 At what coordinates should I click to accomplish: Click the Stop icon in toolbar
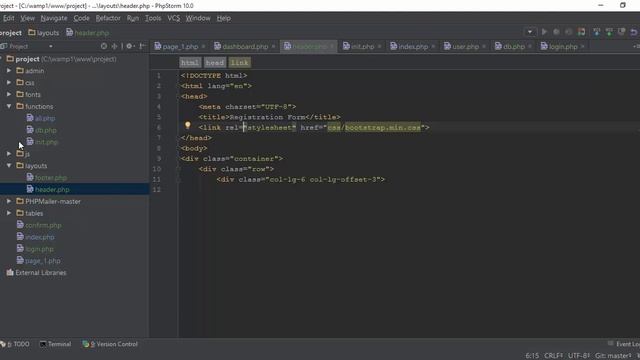[x=569, y=32]
